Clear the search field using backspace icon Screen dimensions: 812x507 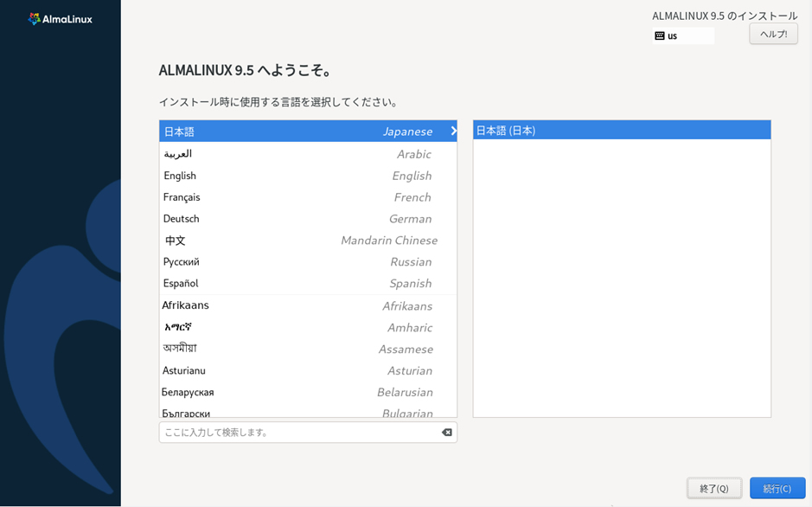(x=446, y=431)
